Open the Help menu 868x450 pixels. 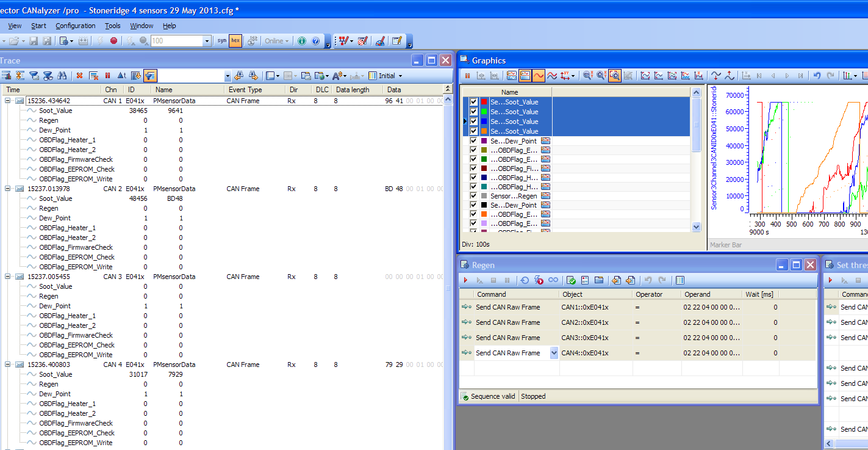click(170, 26)
